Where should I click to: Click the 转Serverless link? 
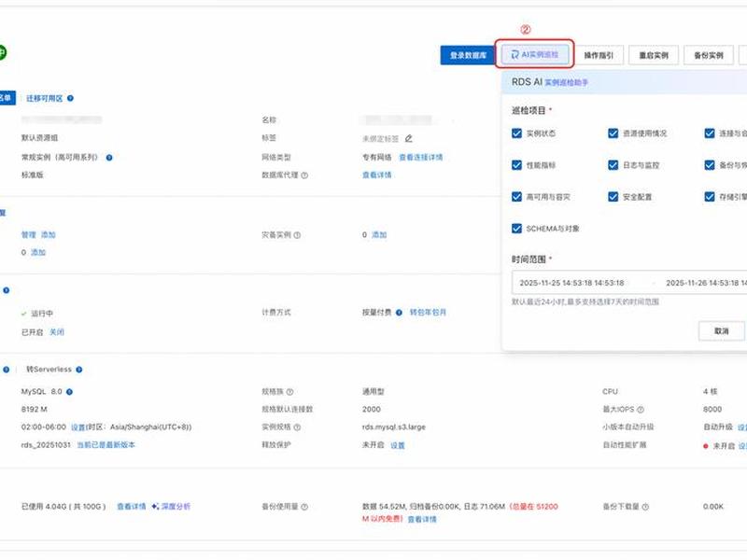[49, 369]
